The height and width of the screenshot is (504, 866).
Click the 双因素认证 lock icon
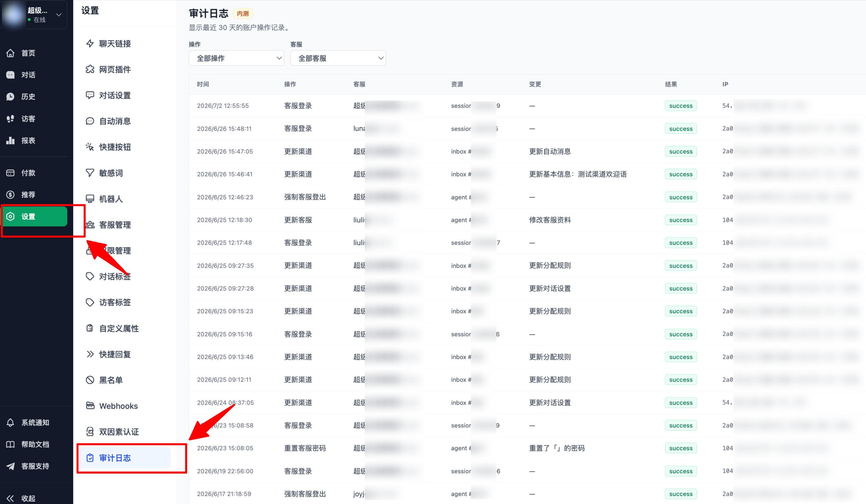click(90, 432)
